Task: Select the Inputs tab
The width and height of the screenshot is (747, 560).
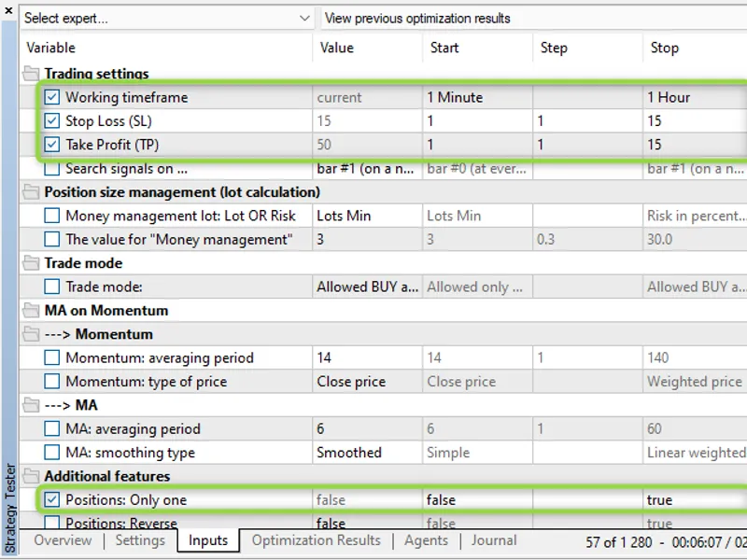Action: (208, 540)
